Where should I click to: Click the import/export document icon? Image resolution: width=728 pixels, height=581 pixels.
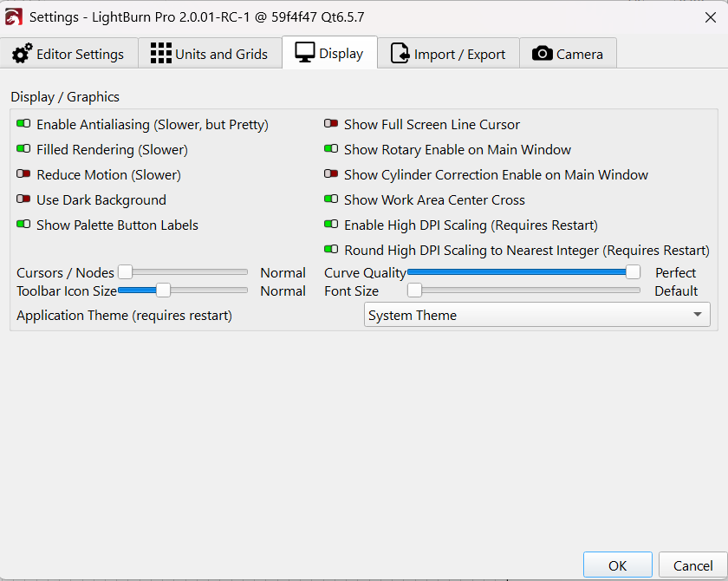400,53
